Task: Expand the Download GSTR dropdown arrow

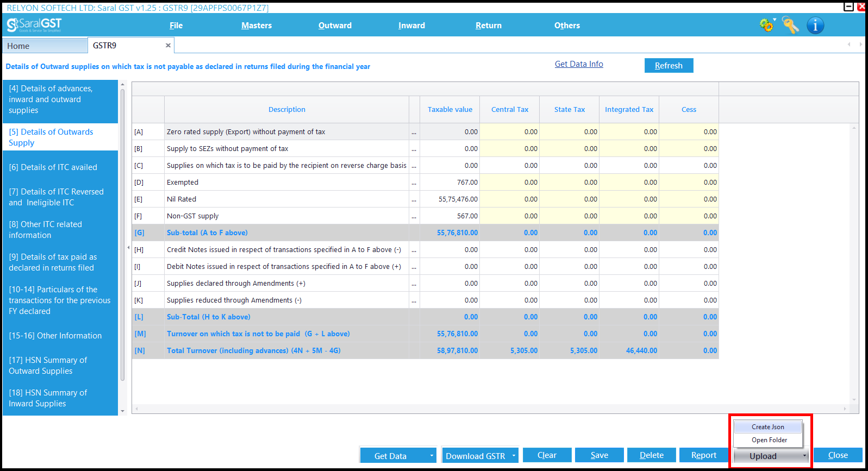Action: 514,456
